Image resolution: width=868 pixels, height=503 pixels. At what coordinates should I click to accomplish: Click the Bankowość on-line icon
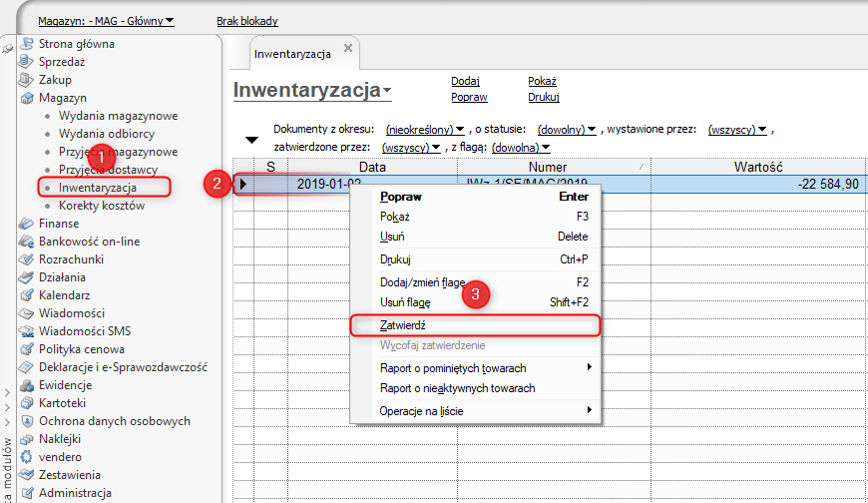click(27, 242)
